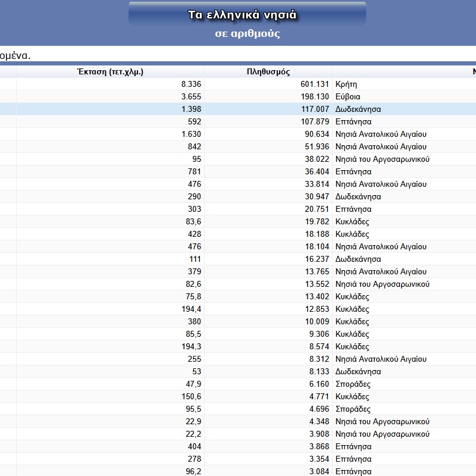Click highlighted area value 1.398
This screenshot has width=476, height=476.
[191, 109]
